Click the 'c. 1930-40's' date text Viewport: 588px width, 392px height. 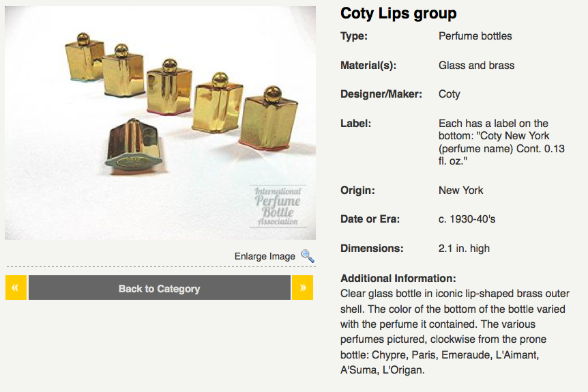click(x=467, y=219)
